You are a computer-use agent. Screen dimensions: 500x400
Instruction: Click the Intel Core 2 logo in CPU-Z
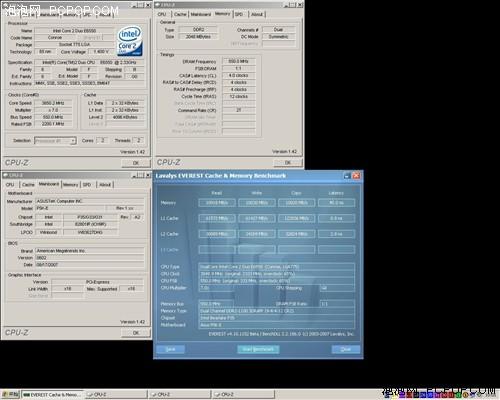click(130, 41)
